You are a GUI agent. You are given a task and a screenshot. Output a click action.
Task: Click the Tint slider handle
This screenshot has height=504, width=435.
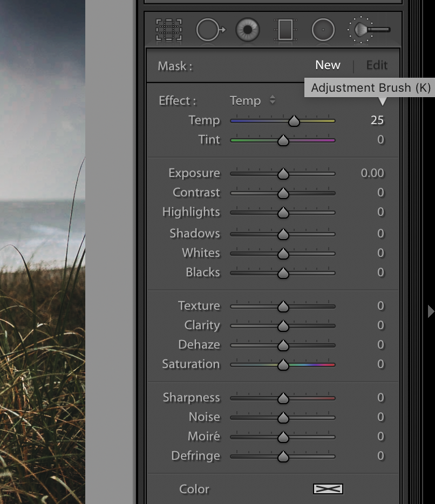pos(283,140)
